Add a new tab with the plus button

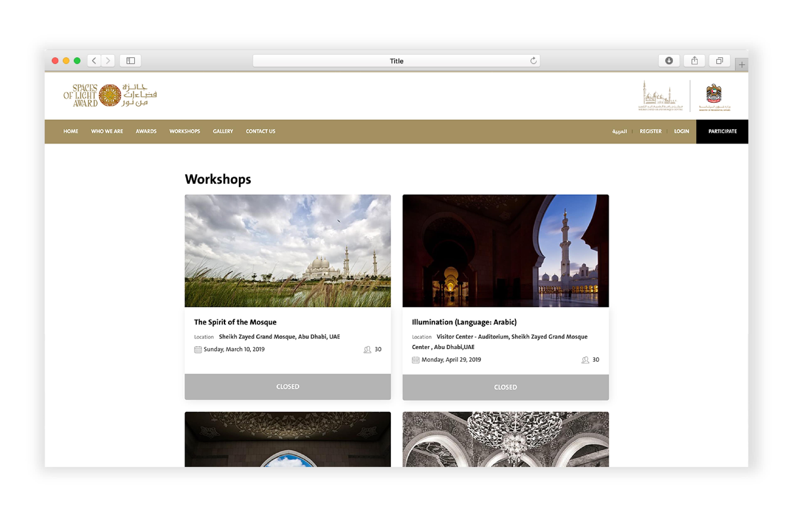742,64
